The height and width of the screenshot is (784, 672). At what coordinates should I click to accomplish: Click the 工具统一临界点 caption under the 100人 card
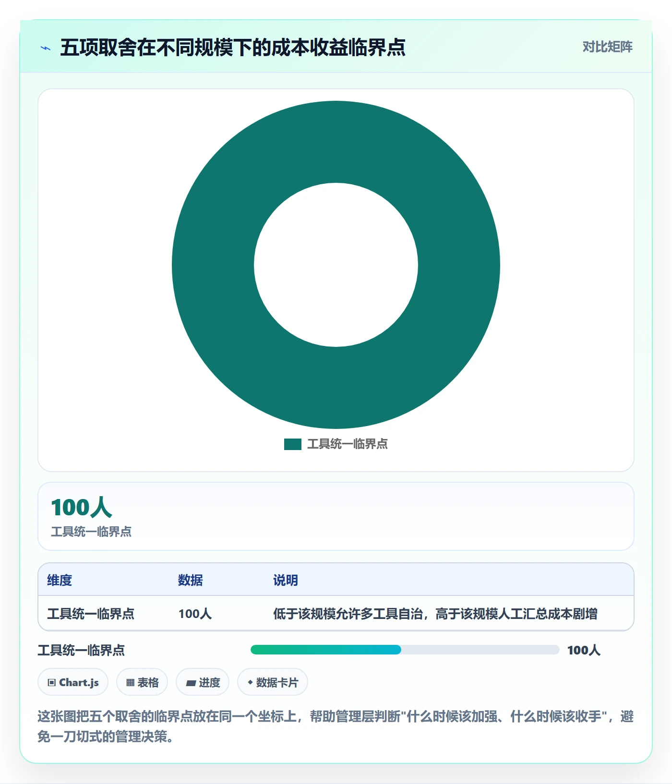click(x=91, y=532)
